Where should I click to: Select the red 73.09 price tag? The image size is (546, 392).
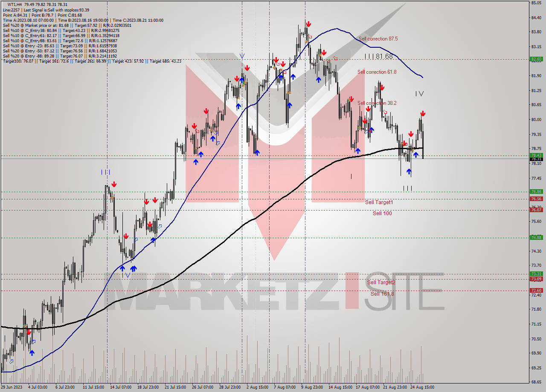pos(536,279)
